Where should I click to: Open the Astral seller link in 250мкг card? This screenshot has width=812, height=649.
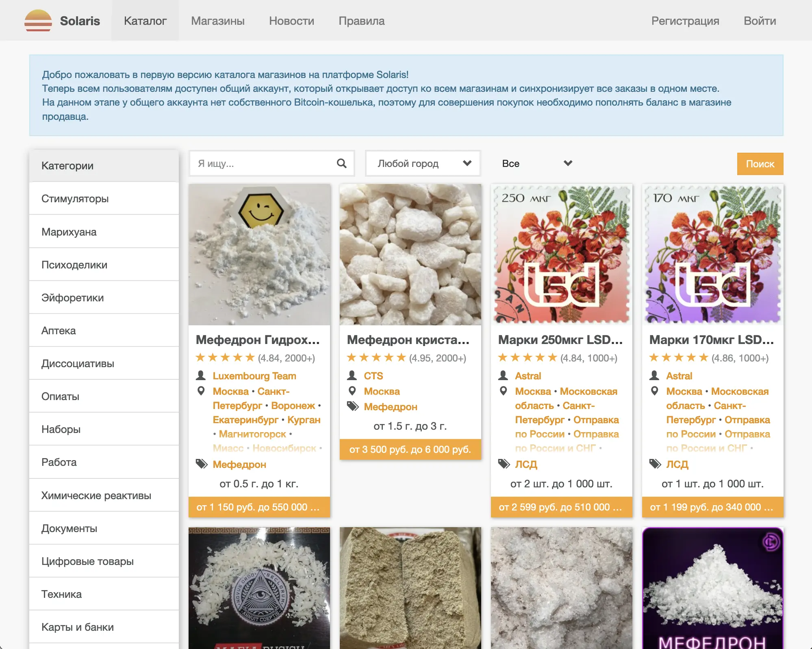(528, 376)
